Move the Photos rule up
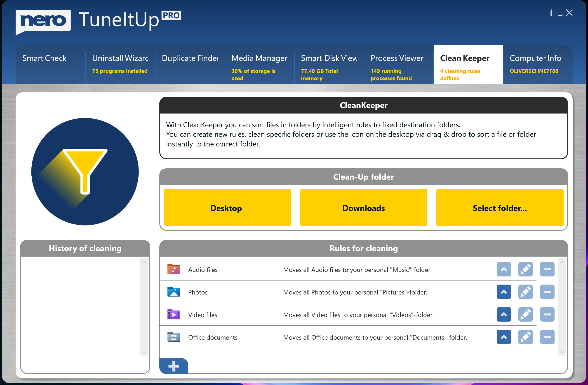The width and height of the screenshot is (588, 385). pyautogui.click(x=503, y=292)
